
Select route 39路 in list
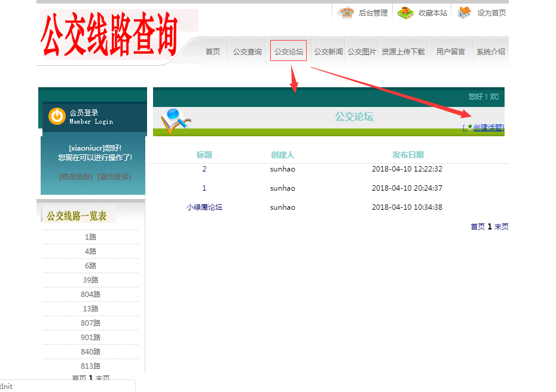90,280
